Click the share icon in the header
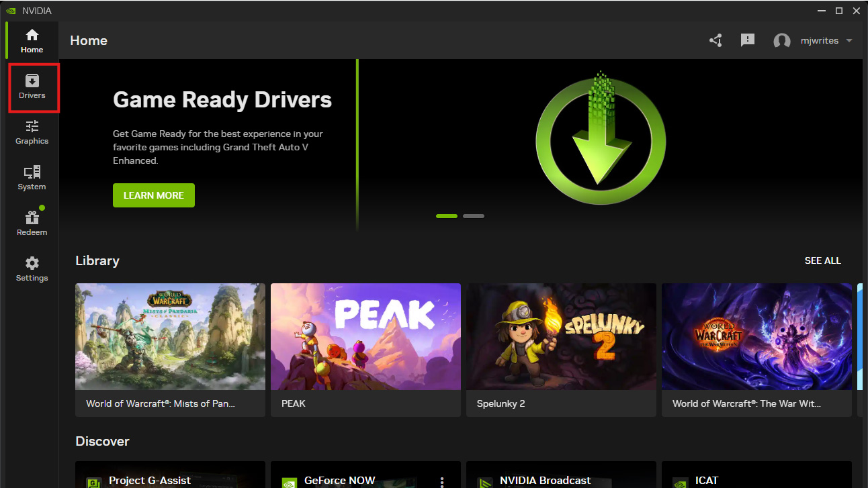Image resolution: width=868 pixels, height=488 pixels. [x=715, y=40]
